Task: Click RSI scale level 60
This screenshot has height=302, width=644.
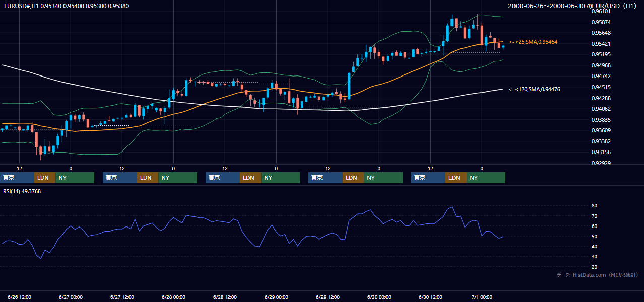Action: (595, 226)
